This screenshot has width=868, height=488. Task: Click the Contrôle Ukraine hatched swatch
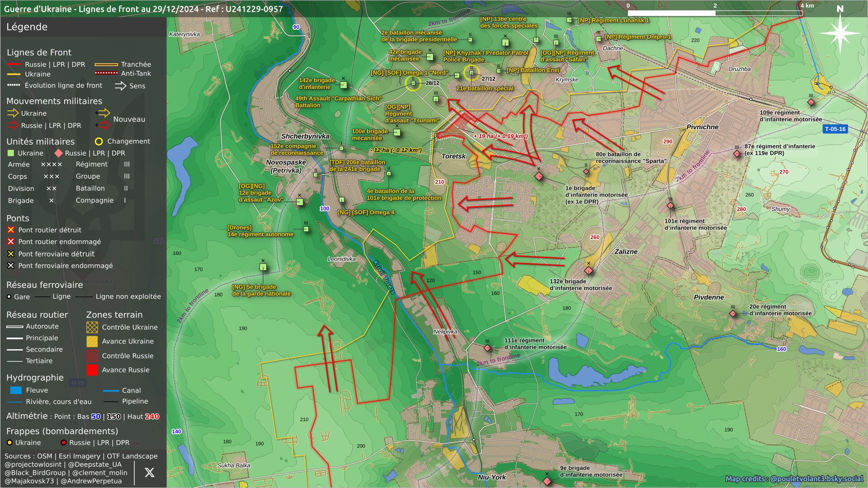coord(92,327)
